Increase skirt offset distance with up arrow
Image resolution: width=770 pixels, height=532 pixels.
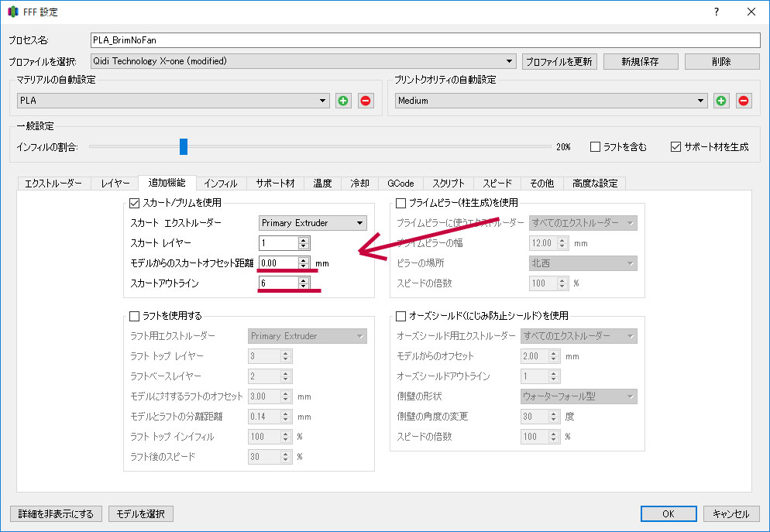click(x=304, y=259)
